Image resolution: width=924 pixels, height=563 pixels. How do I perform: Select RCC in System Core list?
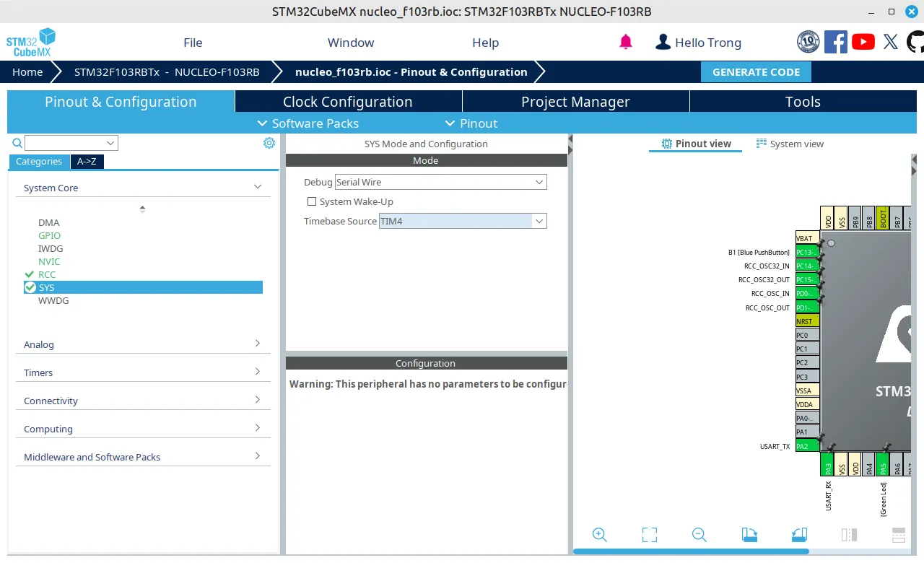(x=47, y=274)
